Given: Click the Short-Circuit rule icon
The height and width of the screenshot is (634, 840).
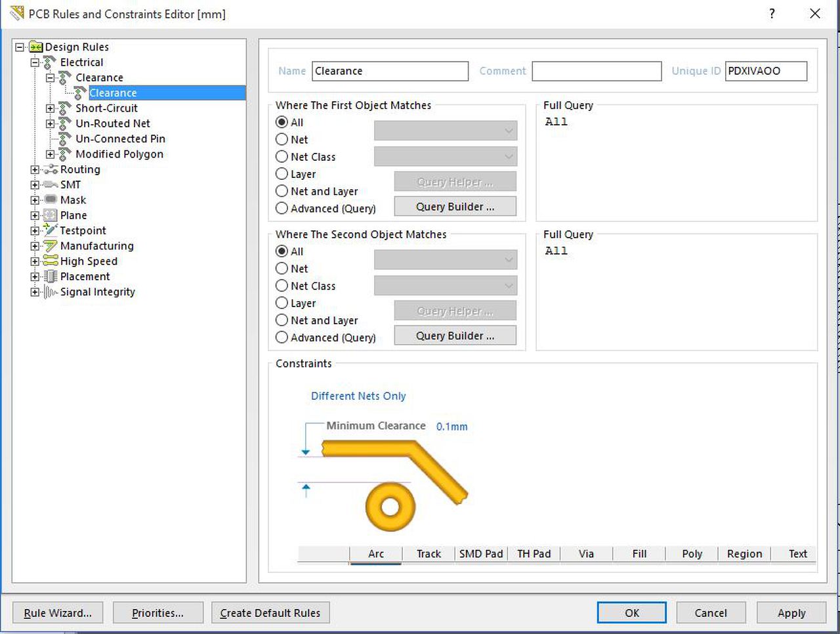Looking at the screenshot, I should tap(65, 108).
